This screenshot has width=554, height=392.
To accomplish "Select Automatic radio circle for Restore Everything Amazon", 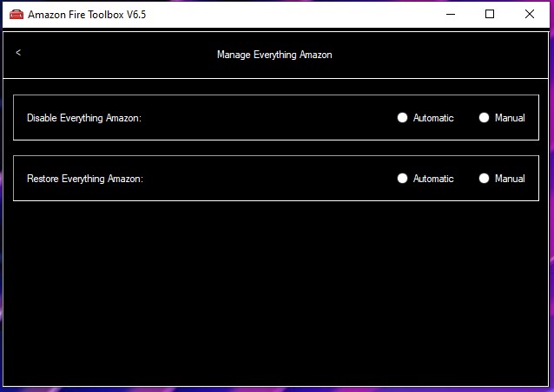I will coord(402,179).
